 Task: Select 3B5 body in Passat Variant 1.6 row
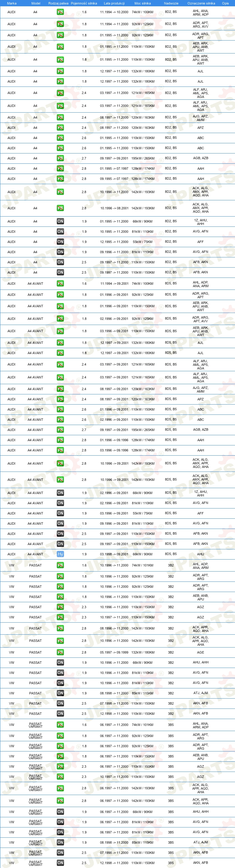click(x=171, y=725)
